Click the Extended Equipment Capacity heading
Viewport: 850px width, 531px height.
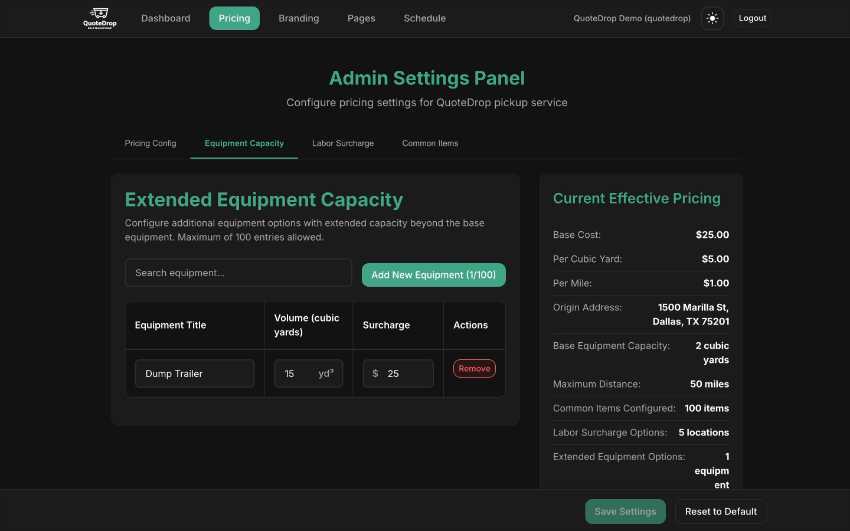click(264, 199)
